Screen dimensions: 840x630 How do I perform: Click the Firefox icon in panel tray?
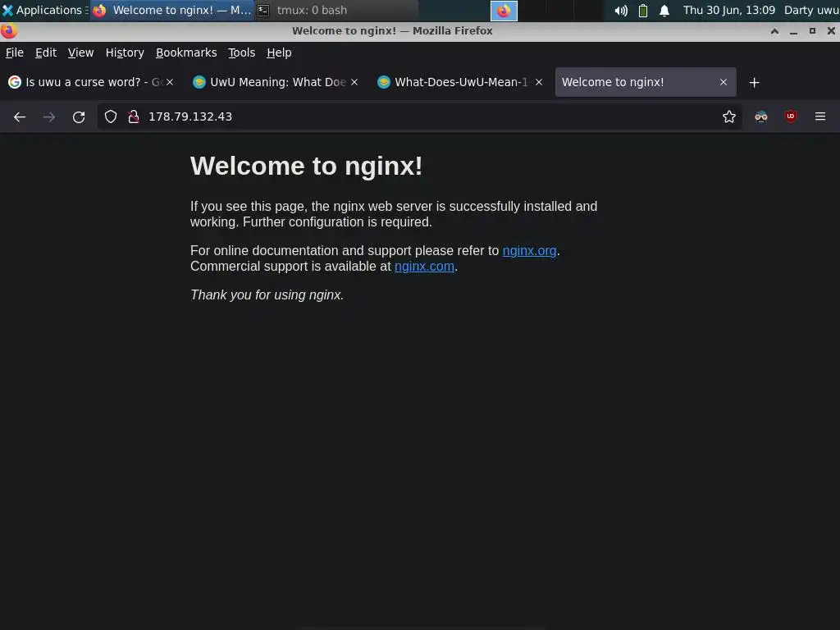(x=504, y=11)
